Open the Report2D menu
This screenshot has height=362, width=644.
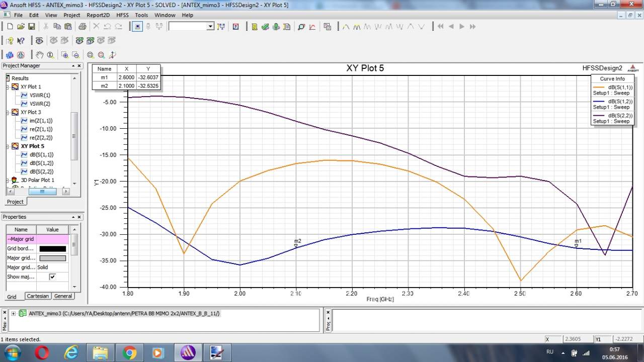point(98,15)
